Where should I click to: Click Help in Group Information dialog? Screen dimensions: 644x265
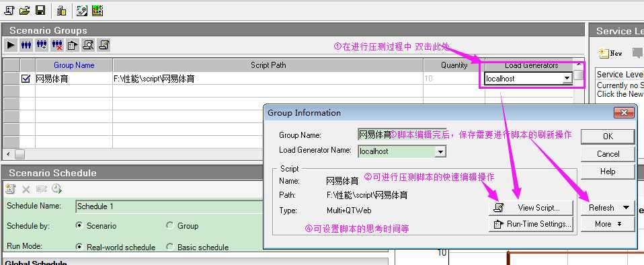[x=608, y=172]
